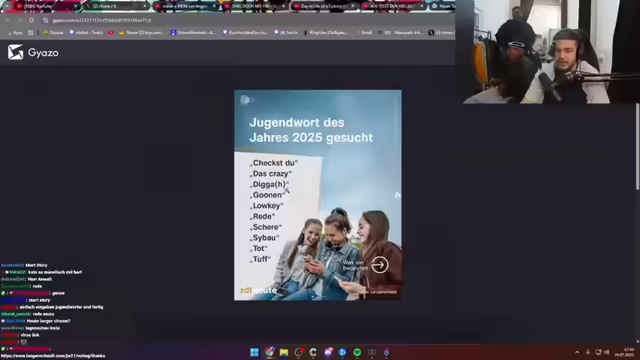The height and width of the screenshot is (360, 640).
Task: Open Spotify from the taskbar
Action: 357,352
